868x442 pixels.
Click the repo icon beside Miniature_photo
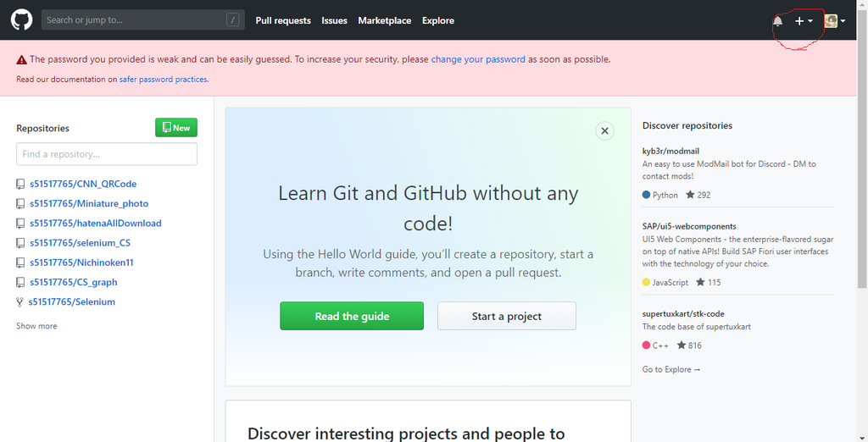point(20,203)
